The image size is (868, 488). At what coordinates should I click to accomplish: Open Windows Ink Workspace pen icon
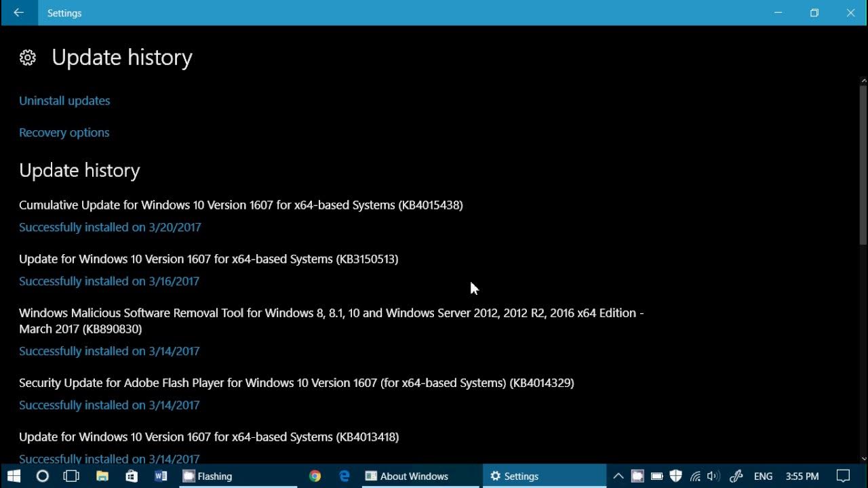[x=736, y=476]
